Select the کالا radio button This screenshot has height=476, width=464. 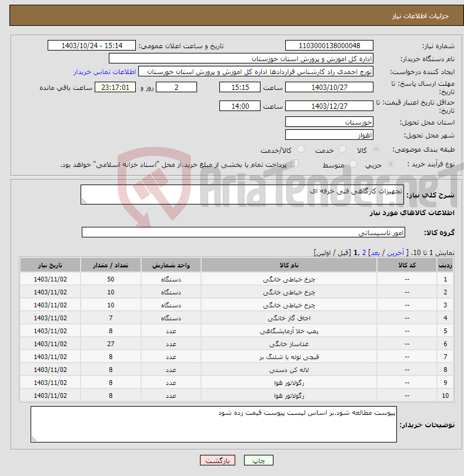pyautogui.click(x=376, y=149)
